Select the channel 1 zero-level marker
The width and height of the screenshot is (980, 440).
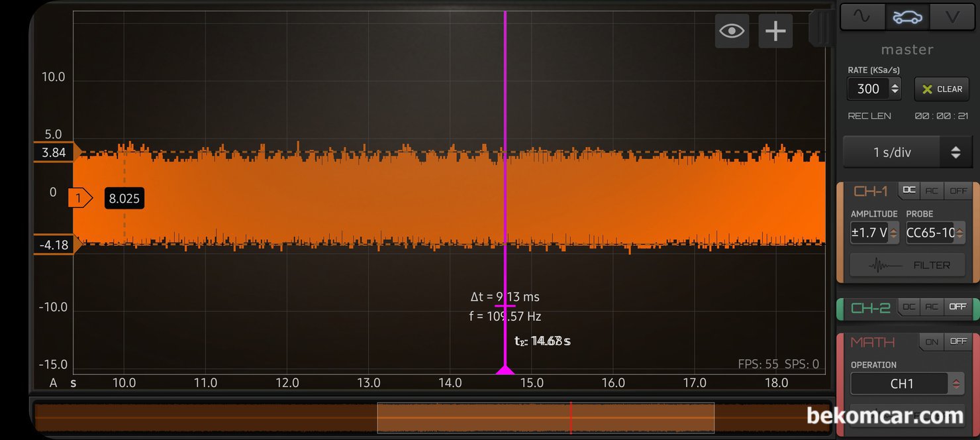click(80, 197)
